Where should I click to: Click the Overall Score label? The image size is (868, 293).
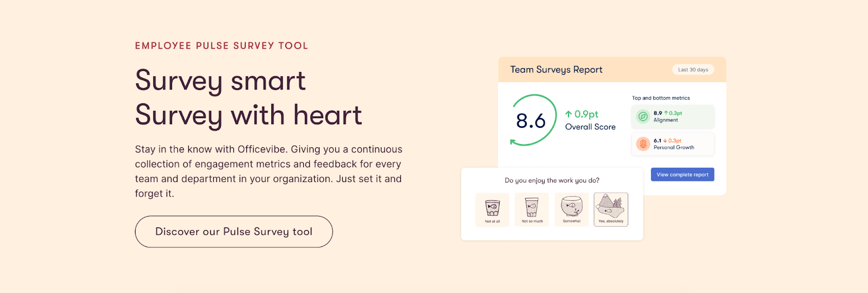tap(590, 127)
